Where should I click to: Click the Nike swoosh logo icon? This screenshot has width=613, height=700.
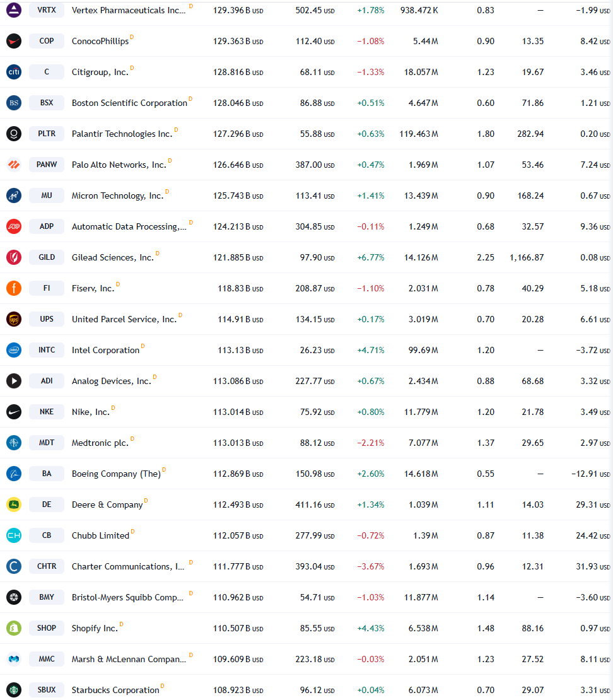[14, 412]
